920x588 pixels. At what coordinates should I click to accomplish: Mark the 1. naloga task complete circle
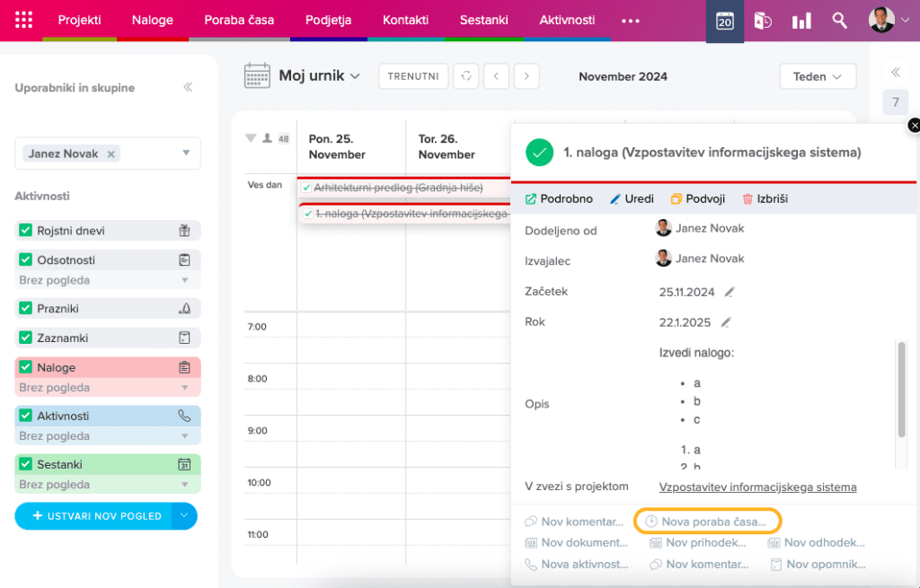click(x=539, y=153)
